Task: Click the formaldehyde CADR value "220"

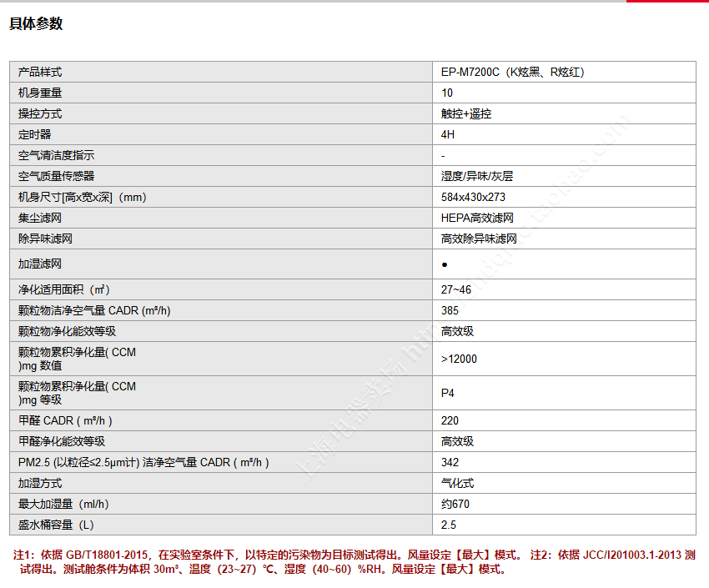Action: tap(450, 420)
